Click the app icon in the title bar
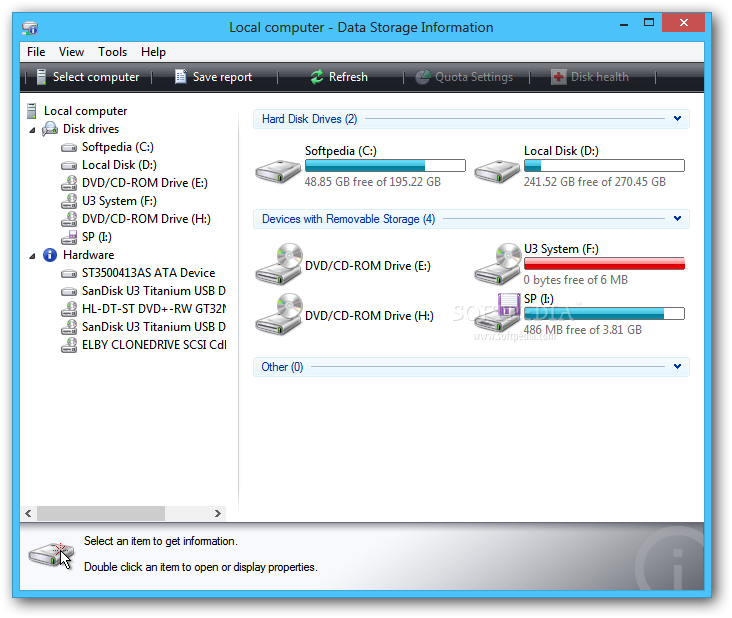 [x=30, y=28]
